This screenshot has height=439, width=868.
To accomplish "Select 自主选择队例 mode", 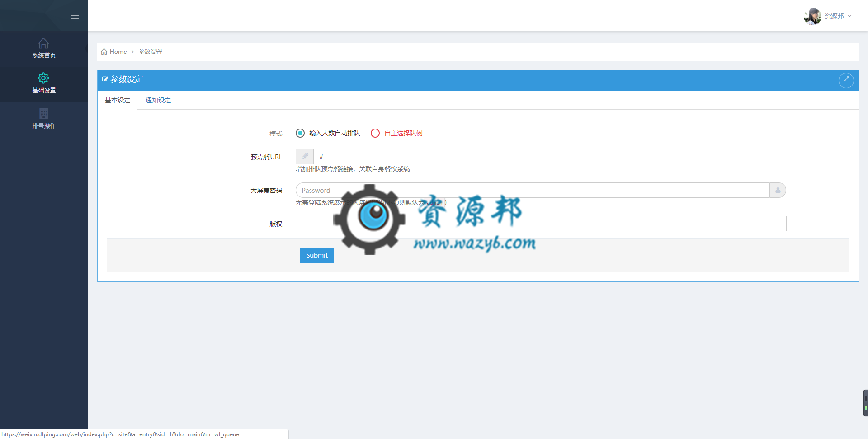I will [x=396, y=133].
